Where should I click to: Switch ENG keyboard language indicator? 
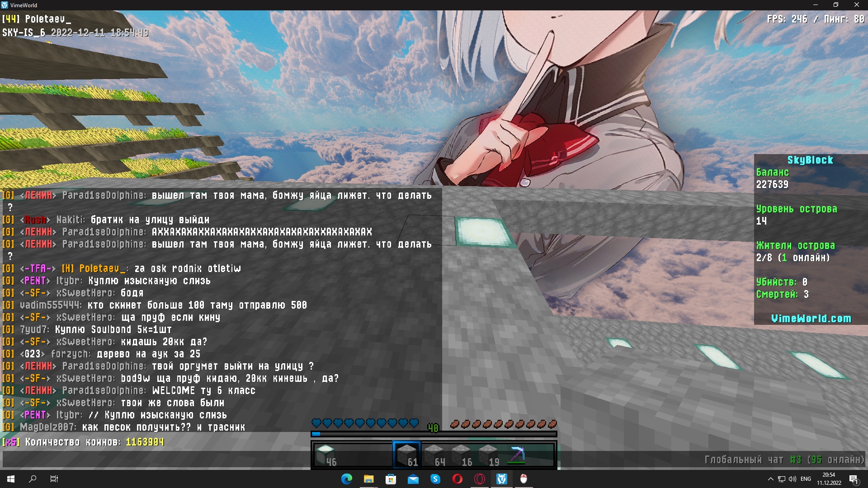tap(806, 479)
